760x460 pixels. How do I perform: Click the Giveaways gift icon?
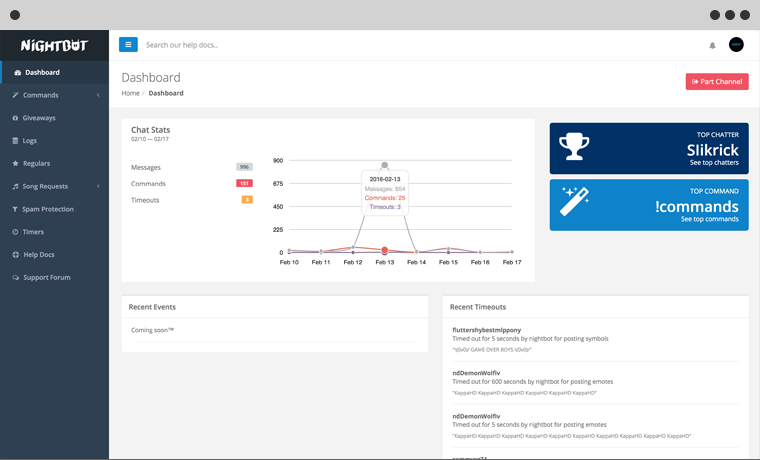tap(15, 118)
